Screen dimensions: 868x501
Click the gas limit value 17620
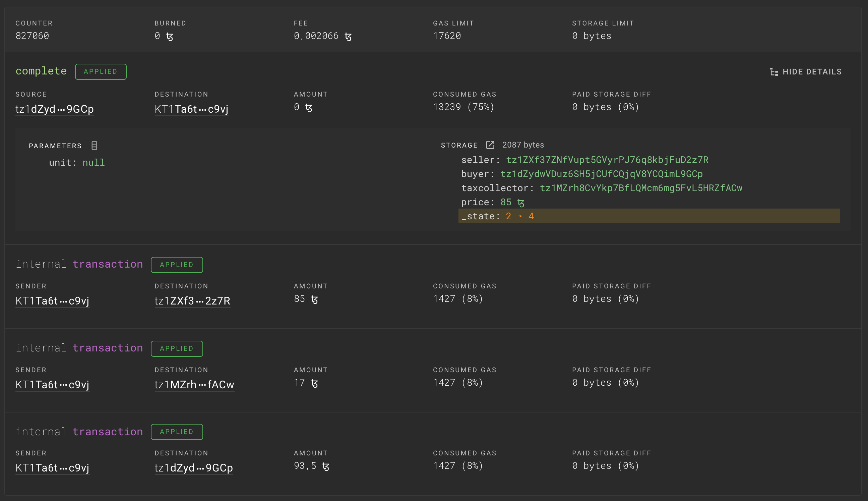click(x=447, y=36)
